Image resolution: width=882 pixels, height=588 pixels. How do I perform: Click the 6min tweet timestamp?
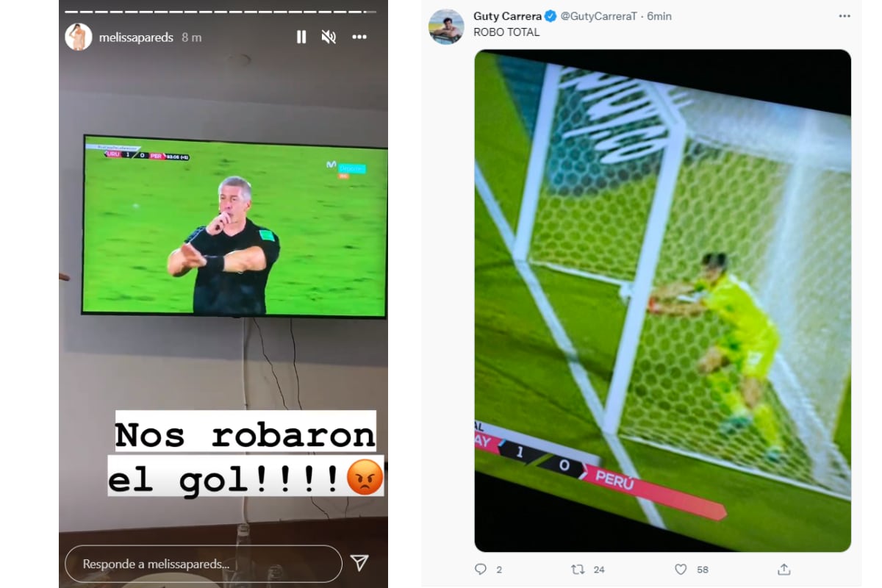tap(659, 16)
